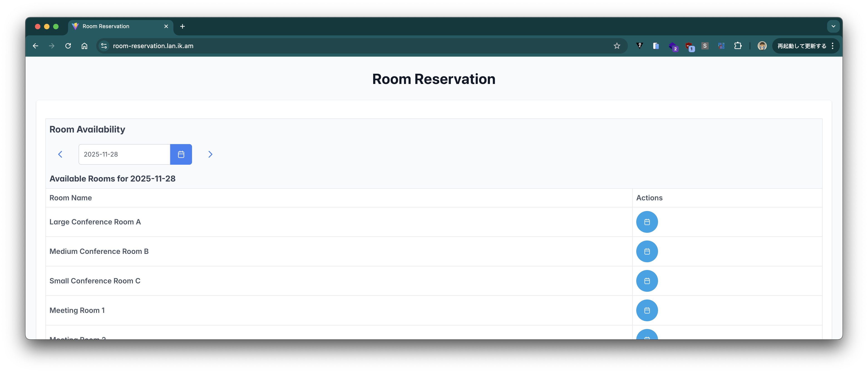The image size is (868, 373).
Task: Open the Extensions puzzle menu
Action: (738, 46)
